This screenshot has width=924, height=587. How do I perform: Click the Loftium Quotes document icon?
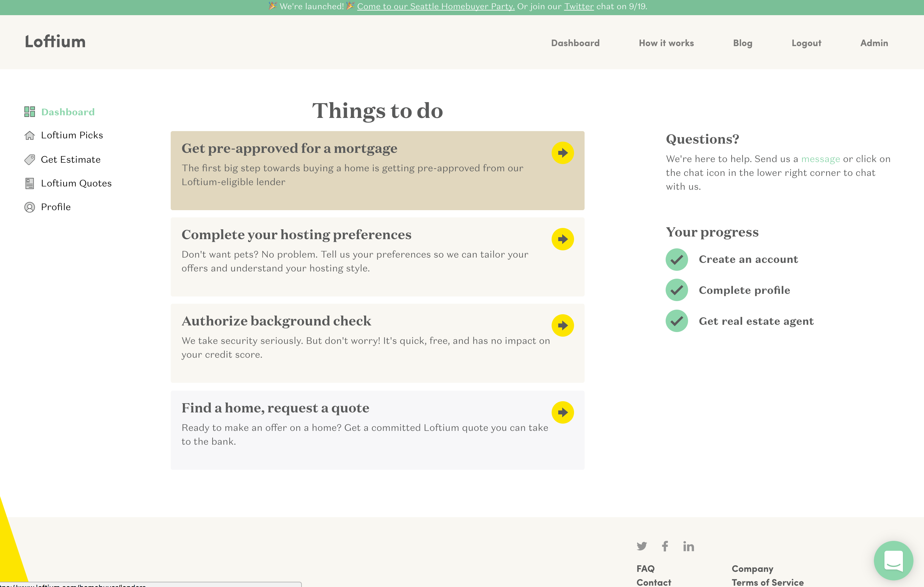[x=30, y=183]
